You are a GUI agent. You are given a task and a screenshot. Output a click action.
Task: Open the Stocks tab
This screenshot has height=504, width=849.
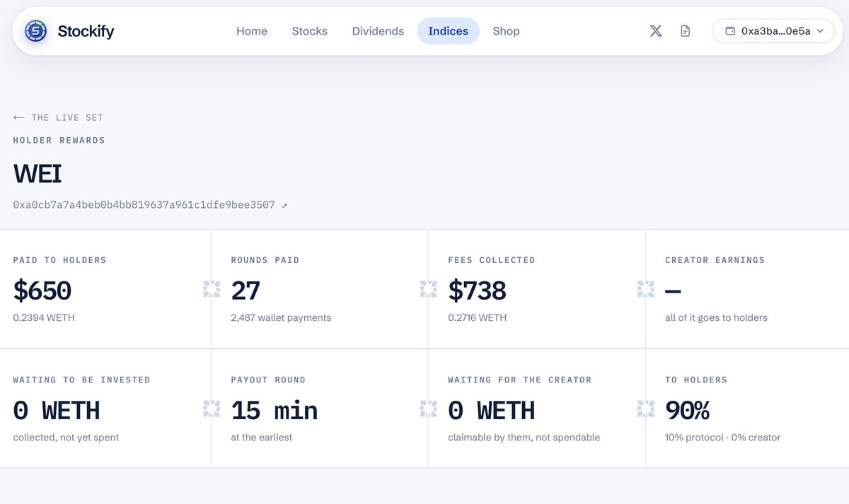point(310,31)
